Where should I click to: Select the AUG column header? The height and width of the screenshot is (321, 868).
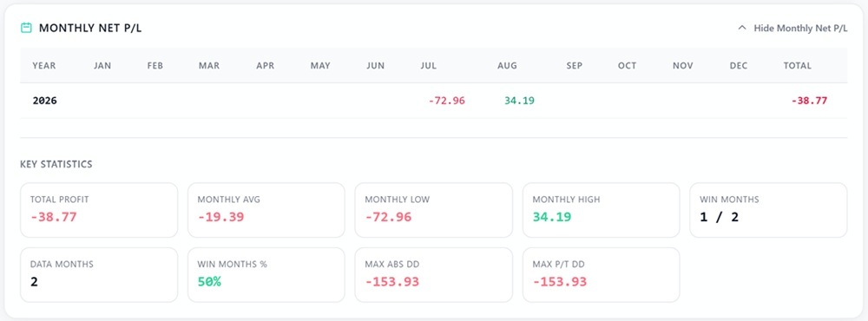tap(507, 65)
